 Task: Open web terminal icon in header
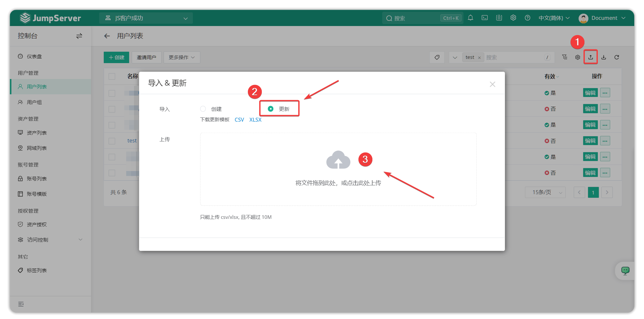click(485, 18)
